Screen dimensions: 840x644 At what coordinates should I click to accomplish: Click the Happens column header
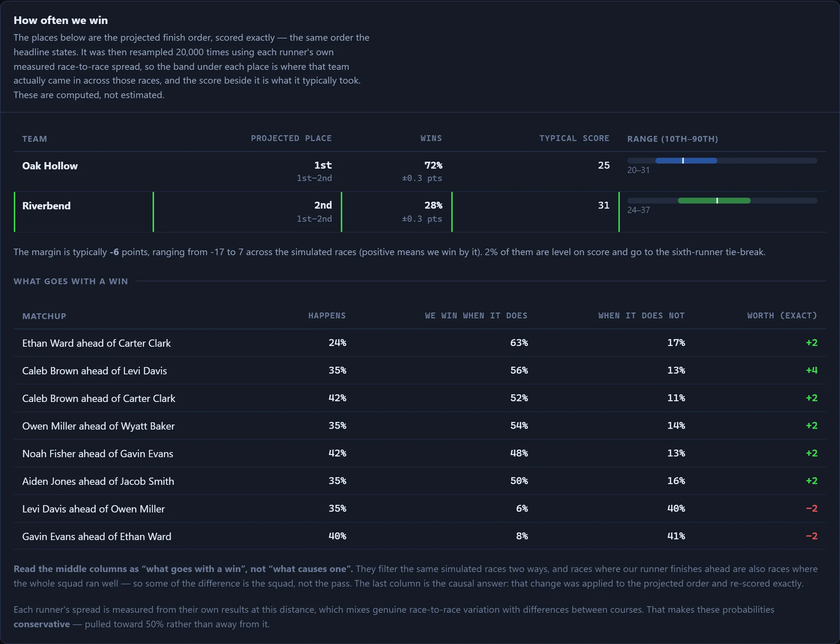pyautogui.click(x=327, y=315)
